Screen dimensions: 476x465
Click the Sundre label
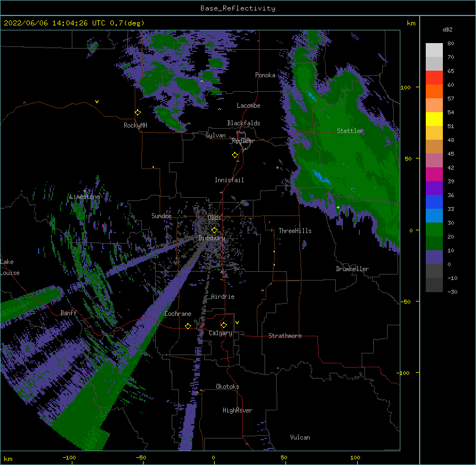(161, 216)
